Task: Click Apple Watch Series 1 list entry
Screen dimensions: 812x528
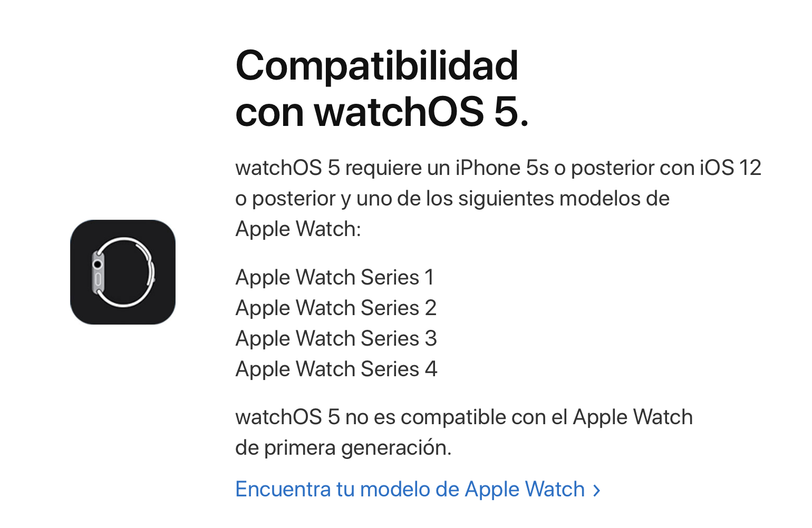Action: (335, 277)
